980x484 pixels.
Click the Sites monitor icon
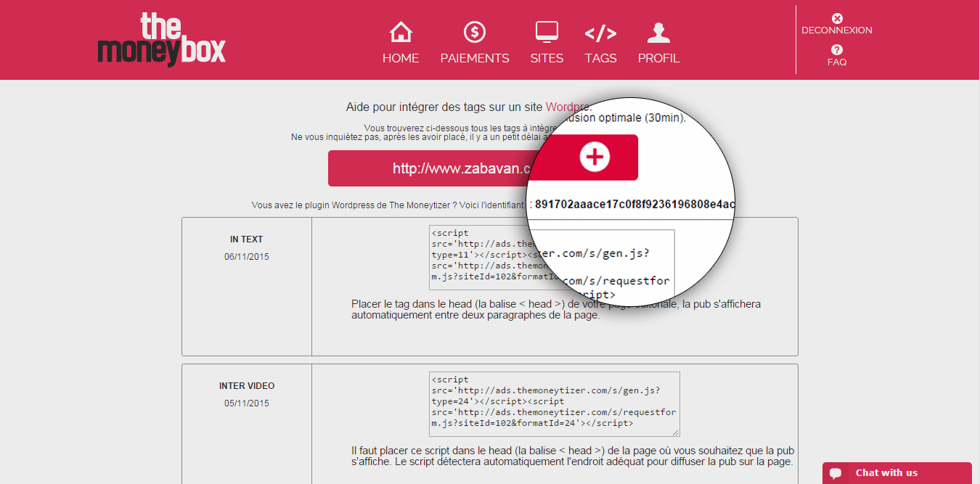[x=547, y=33]
